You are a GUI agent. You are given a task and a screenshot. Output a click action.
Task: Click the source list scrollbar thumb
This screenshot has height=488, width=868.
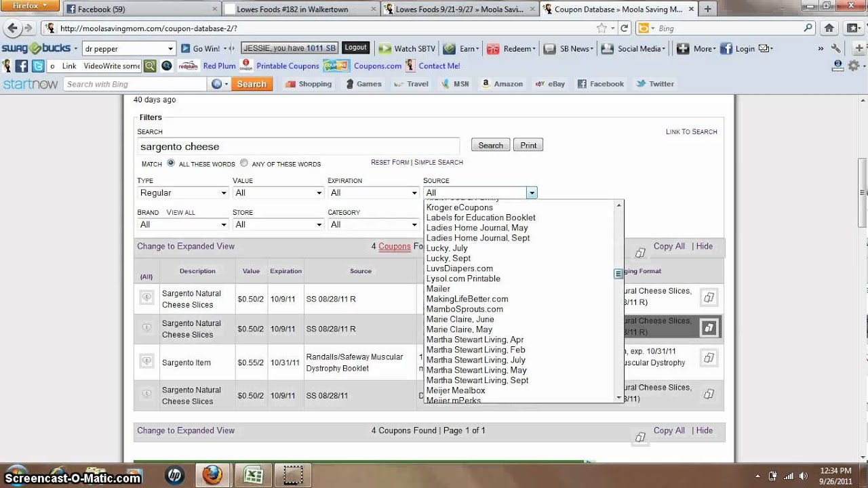click(x=618, y=274)
